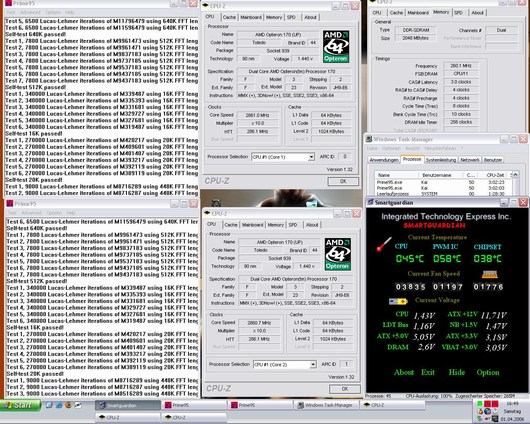Open Memory tab in CPU-Z Core 1 window

[x=274, y=17]
